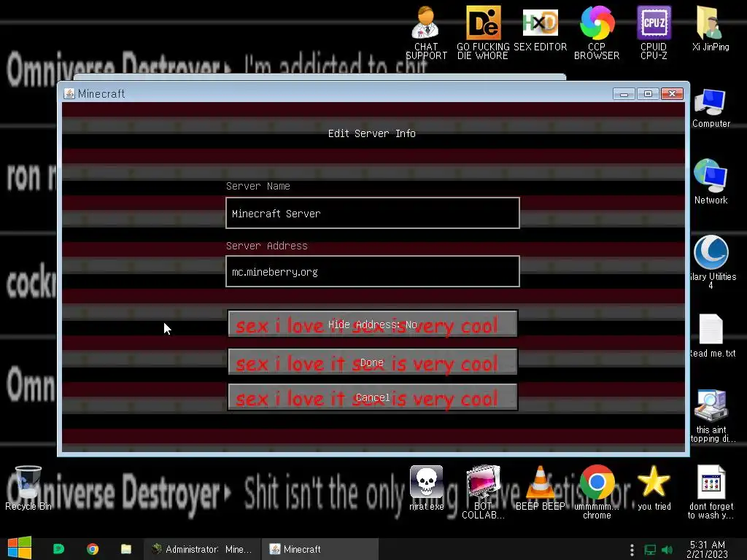The width and height of the screenshot is (747, 560).
Task: Select the Network desktop icon
Action: (x=711, y=182)
